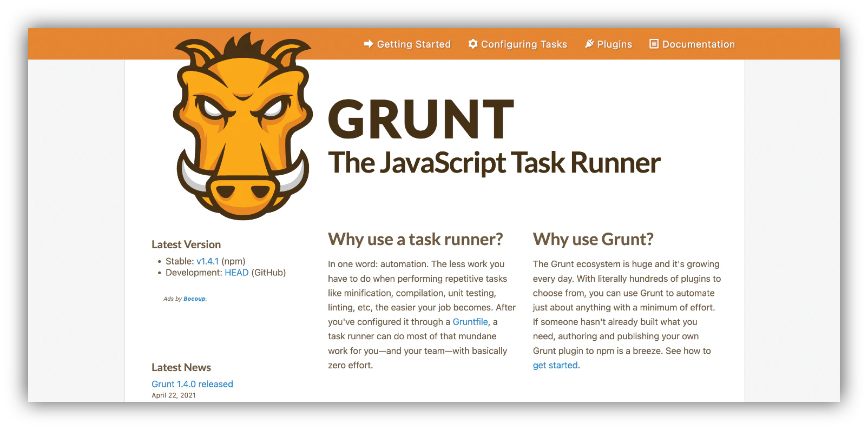Visit the Bocoup ads link

(x=195, y=299)
